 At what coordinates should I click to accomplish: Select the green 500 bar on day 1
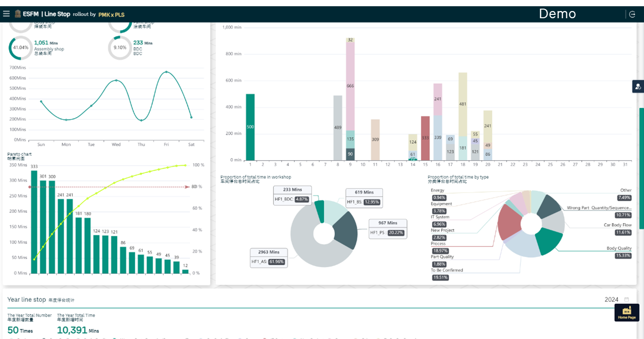point(250,127)
